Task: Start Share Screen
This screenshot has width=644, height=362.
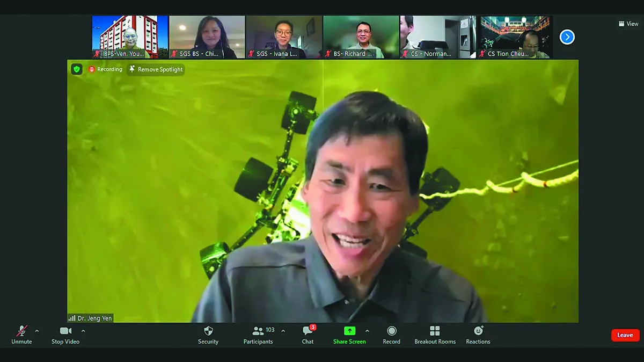Action: pos(349,335)
